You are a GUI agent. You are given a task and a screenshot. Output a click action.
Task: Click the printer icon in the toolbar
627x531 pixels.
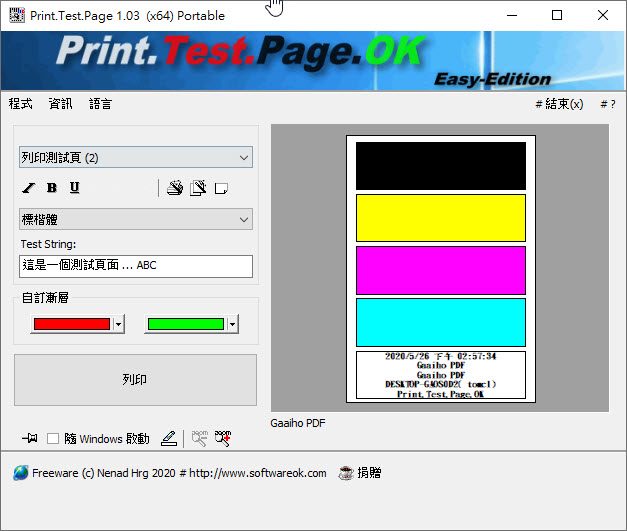coord(175,188)
